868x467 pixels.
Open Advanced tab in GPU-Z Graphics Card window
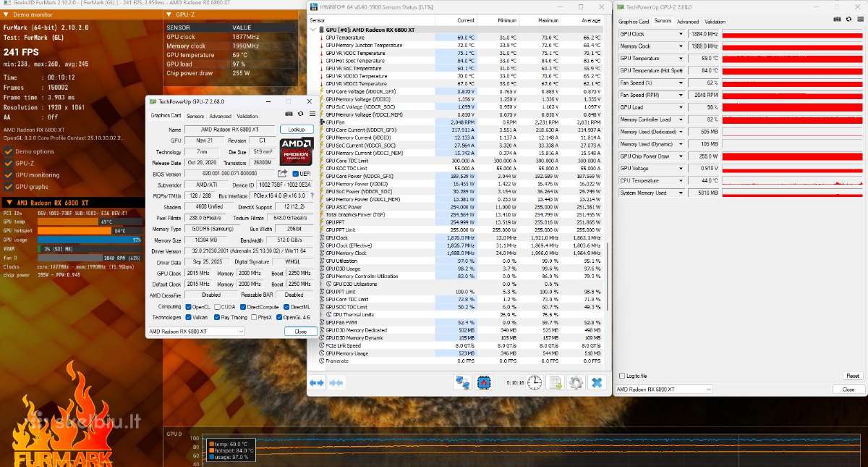(220, 116)
